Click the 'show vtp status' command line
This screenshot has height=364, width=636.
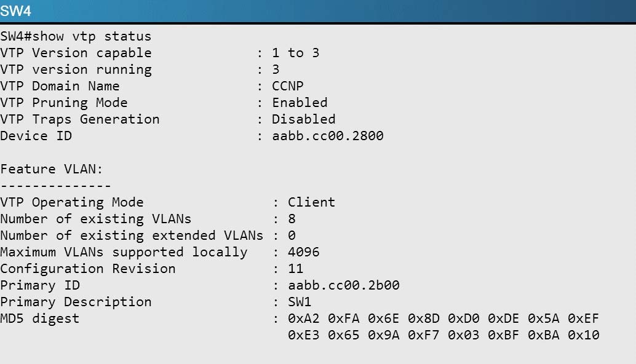point(76,36)
